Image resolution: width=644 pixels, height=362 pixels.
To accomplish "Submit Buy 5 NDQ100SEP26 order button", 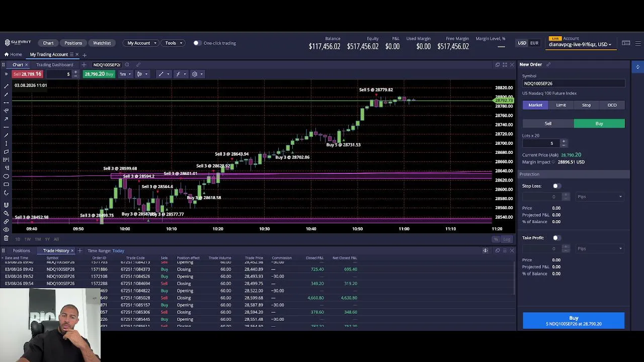I will [574, 321].
